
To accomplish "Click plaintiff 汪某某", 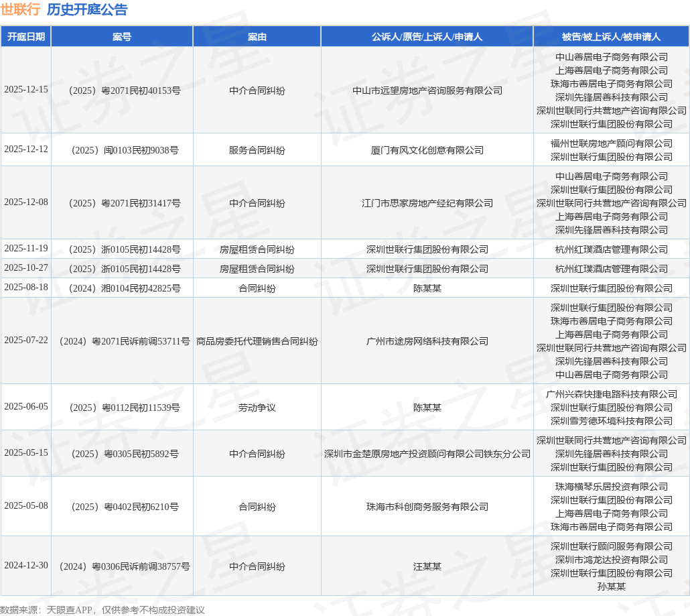I will click(x=427, y=566).
